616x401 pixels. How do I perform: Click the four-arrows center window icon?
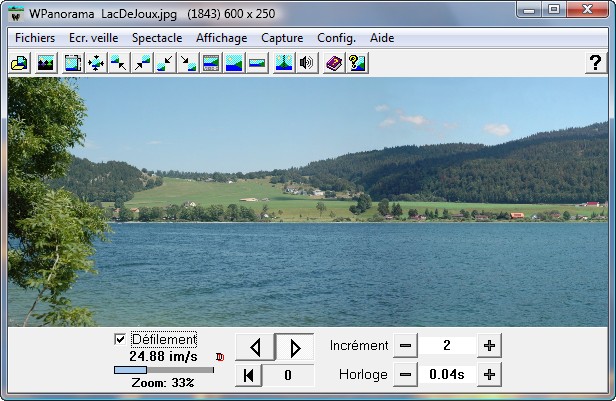pos(96,63)
